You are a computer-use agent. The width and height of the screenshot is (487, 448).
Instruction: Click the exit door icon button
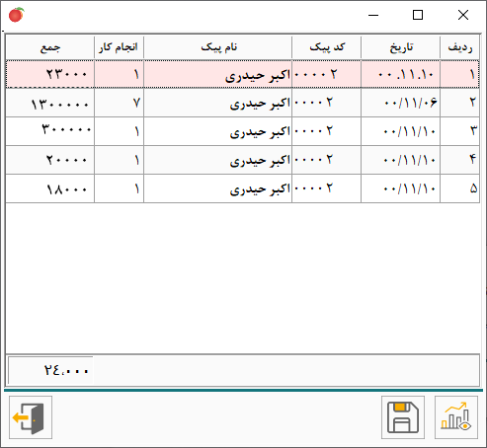coord(31,417)
